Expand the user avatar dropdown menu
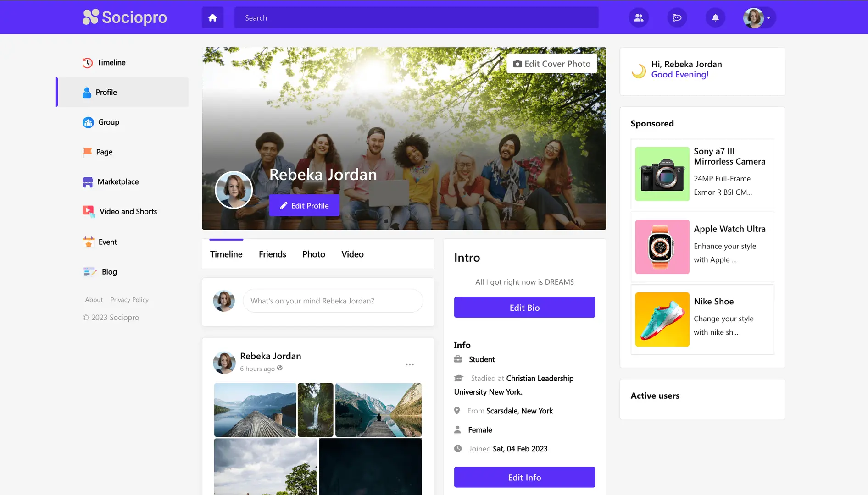The width and height of the screenshot is (868, 495). (x=759, y=18)
